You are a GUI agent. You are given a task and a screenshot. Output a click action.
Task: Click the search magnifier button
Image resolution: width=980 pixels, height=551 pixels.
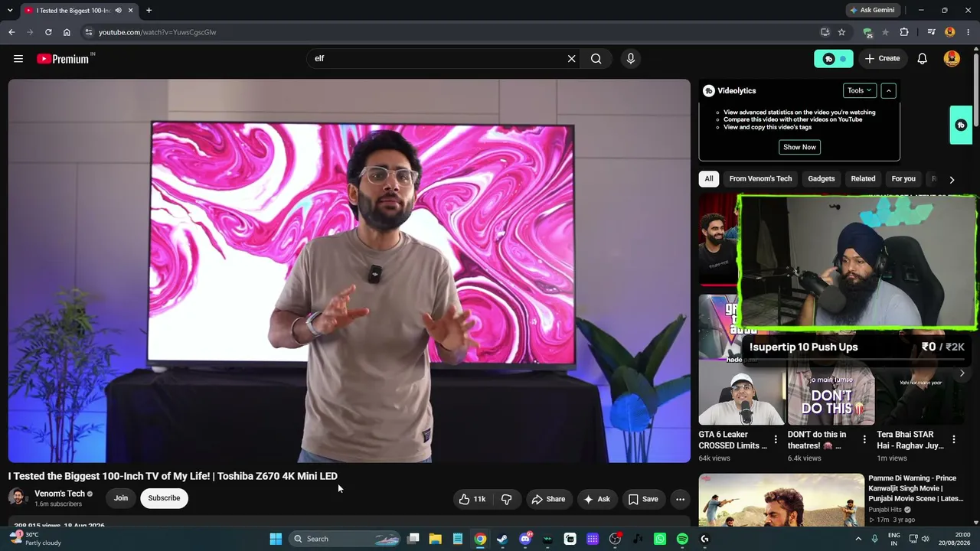(596, 59)
